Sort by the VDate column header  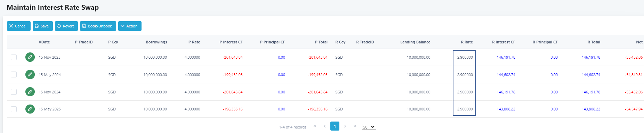pyautogui.click(x=44, y=42)
